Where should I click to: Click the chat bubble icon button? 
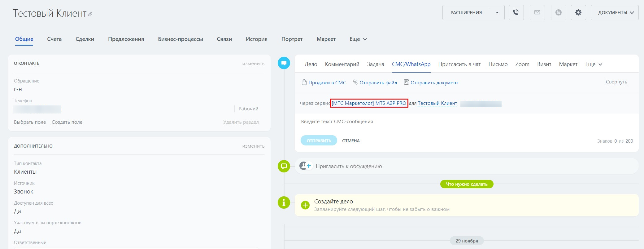[558, 13]
